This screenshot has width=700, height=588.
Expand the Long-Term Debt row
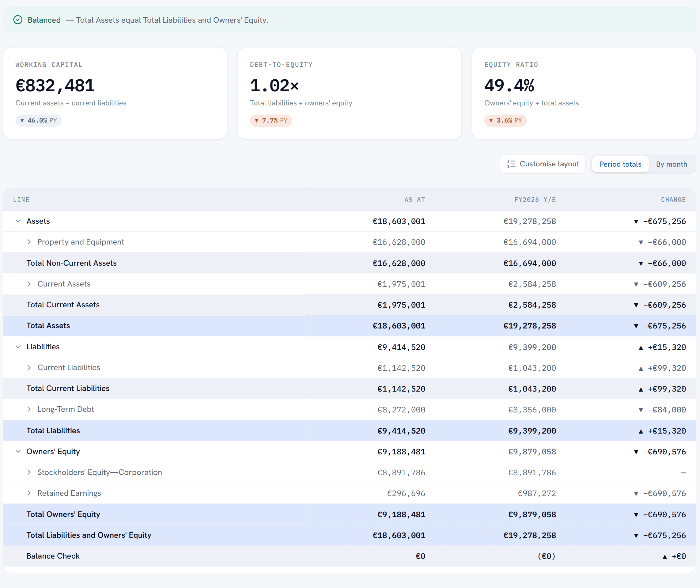point(29,409)
